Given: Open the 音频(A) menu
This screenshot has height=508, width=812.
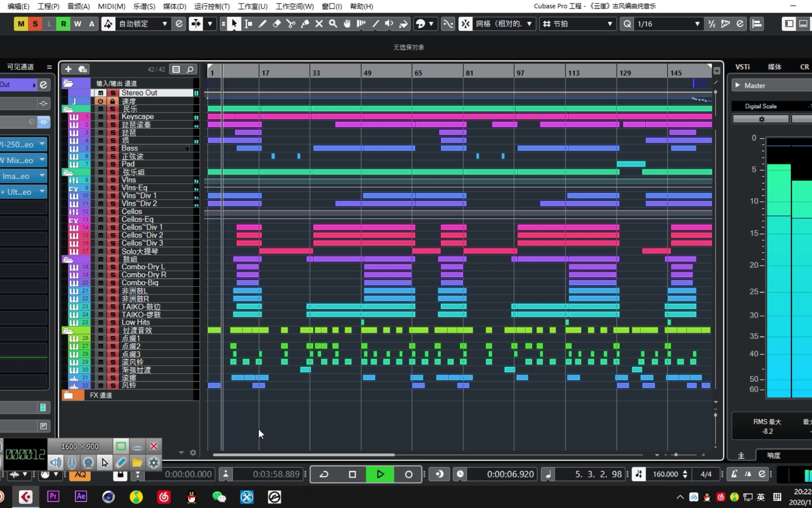Looking at the screenshot, I should pyautogui.click(x=78, y=6).
